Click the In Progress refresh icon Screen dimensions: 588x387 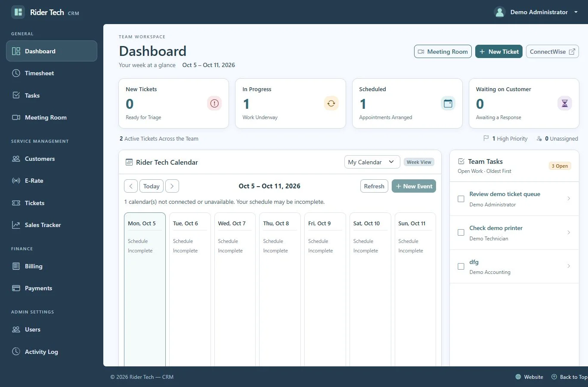(x=331, y=103)
